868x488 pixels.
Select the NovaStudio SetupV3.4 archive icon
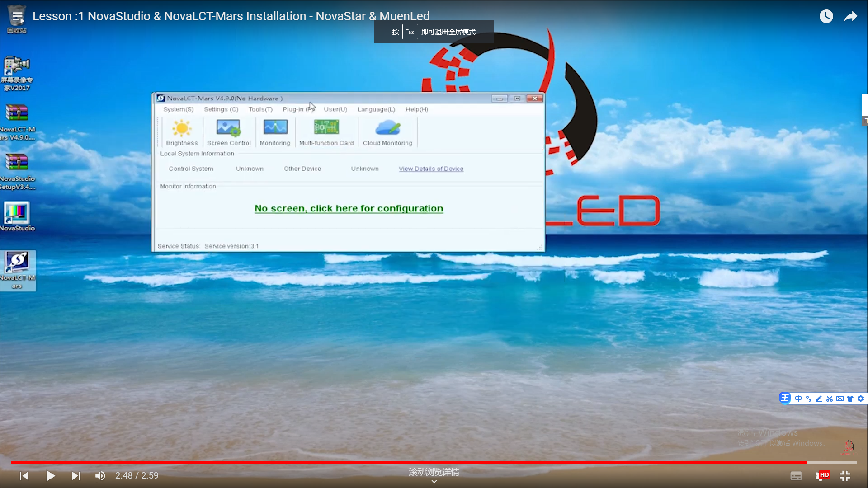tap(17, 172)
